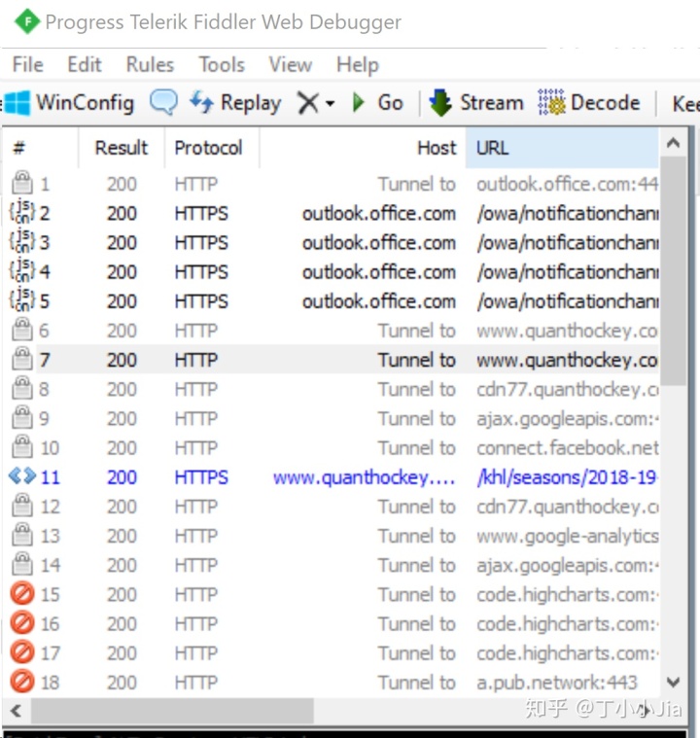The image size is (700, 738).
Task: Click the horizontal scrollbar left arrow
Action: click(x=16, y=710)
